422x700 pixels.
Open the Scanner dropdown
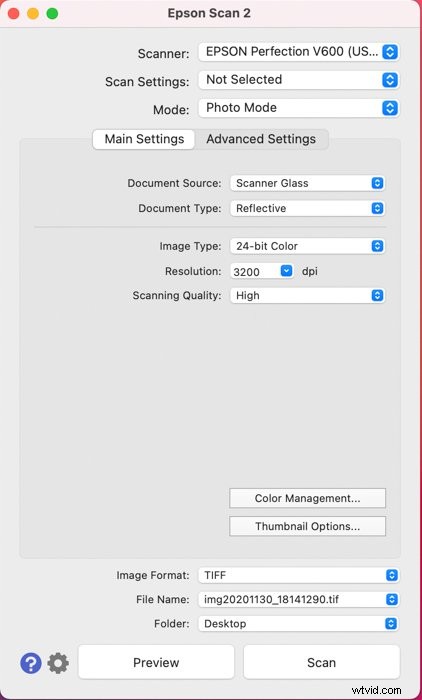point(299,52)
